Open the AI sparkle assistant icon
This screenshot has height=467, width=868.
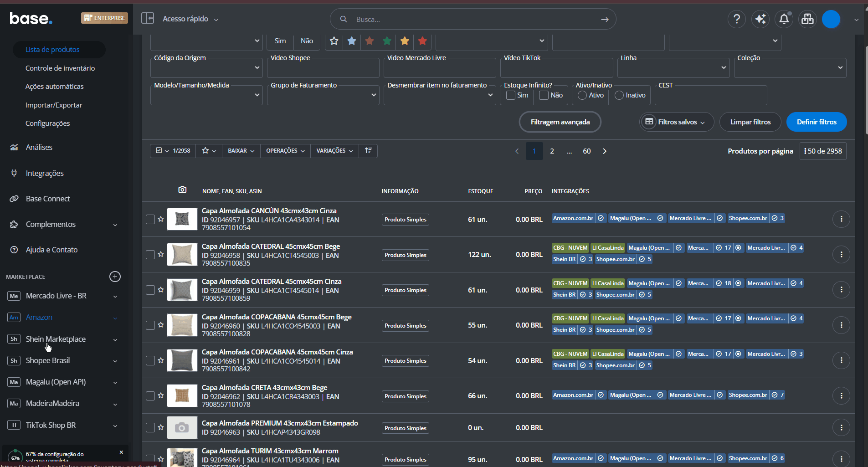pyautogui.click(x=760, y=19)
